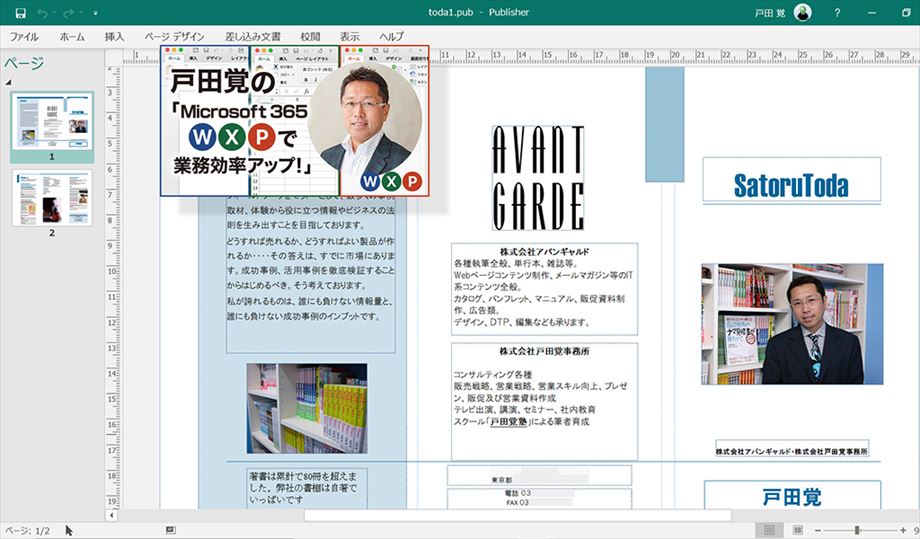Select the photo of man in front of bookshelf

(792, 324)
